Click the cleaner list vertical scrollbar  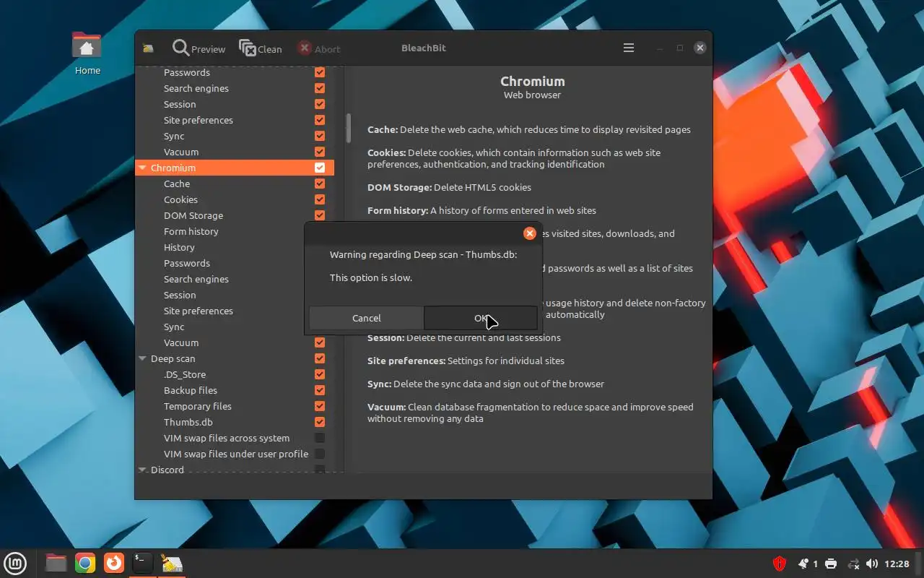click(x=348, y=128)
